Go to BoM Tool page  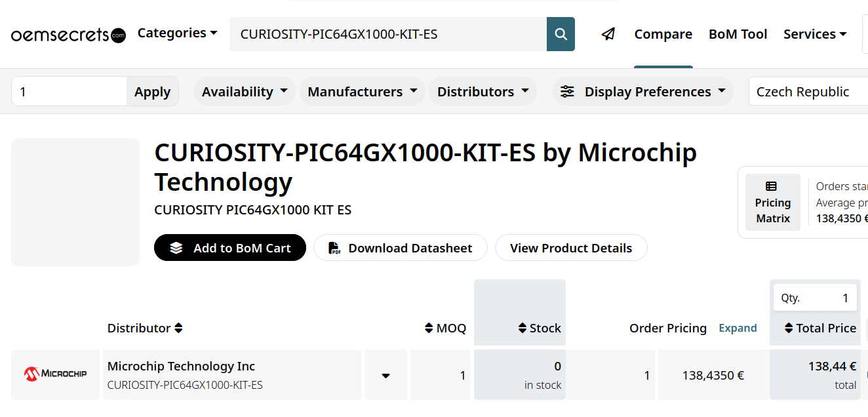(x=738, y=34)
